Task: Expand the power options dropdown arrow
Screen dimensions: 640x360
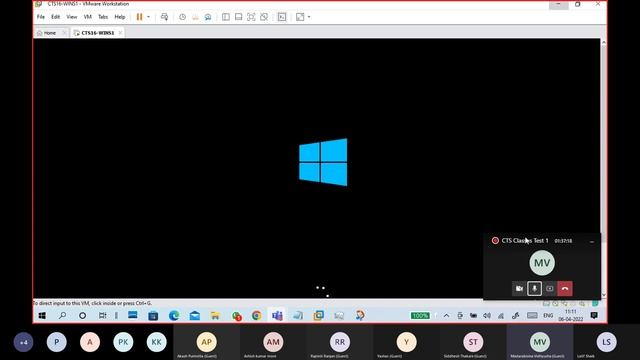Action: click(148, 17)
